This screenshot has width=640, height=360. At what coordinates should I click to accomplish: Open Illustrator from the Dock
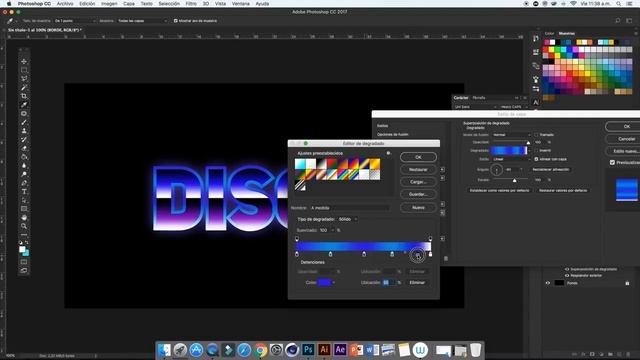(x=324, y=350)
